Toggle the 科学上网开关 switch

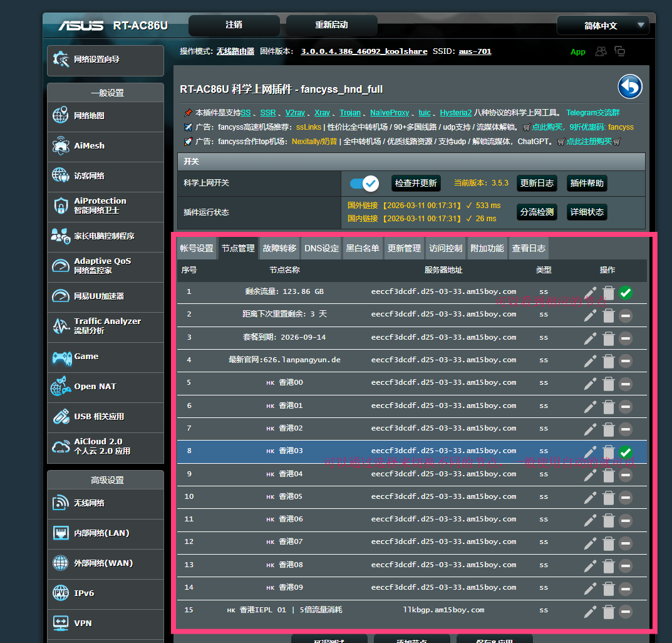[x=364, y=184]
